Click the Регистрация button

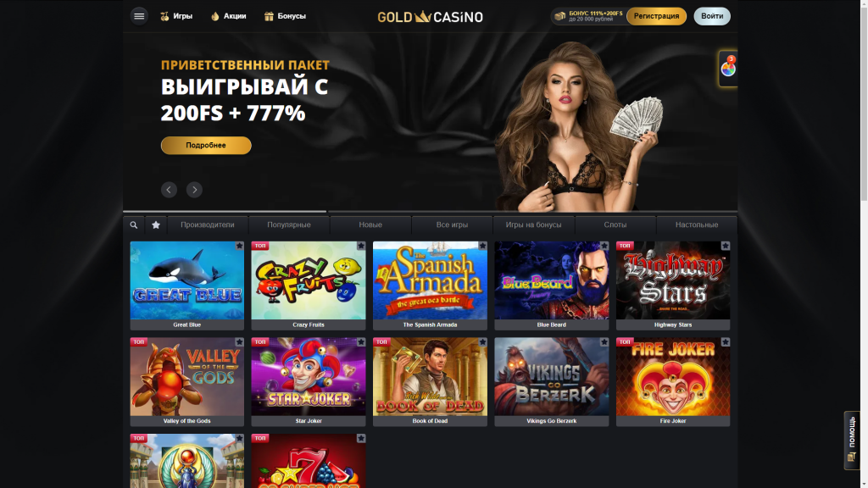[657, 16]
